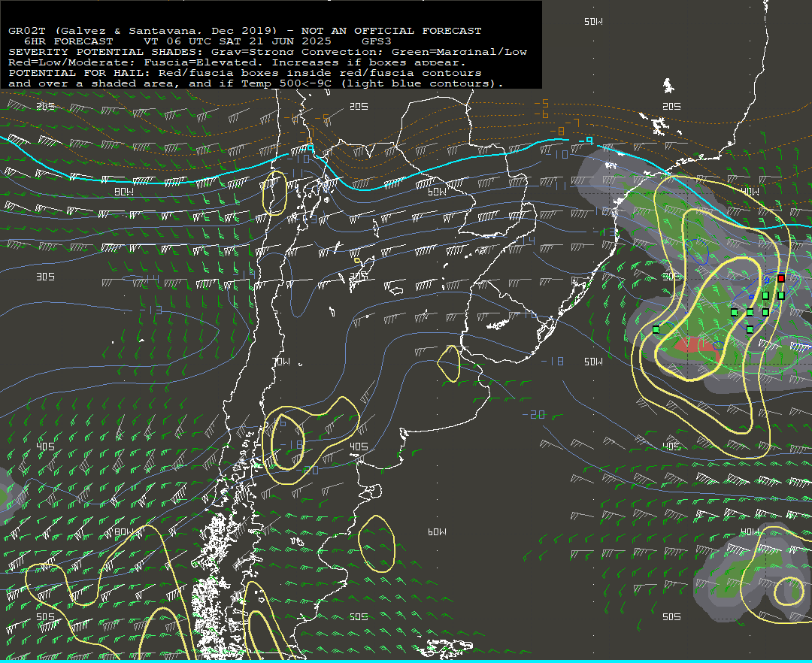Image resolution: width=812 pixels, height=663 pixels.
Task: Click the "-18" label inside Argentina's thick yellow contour
Action: (x=291, y=444)
